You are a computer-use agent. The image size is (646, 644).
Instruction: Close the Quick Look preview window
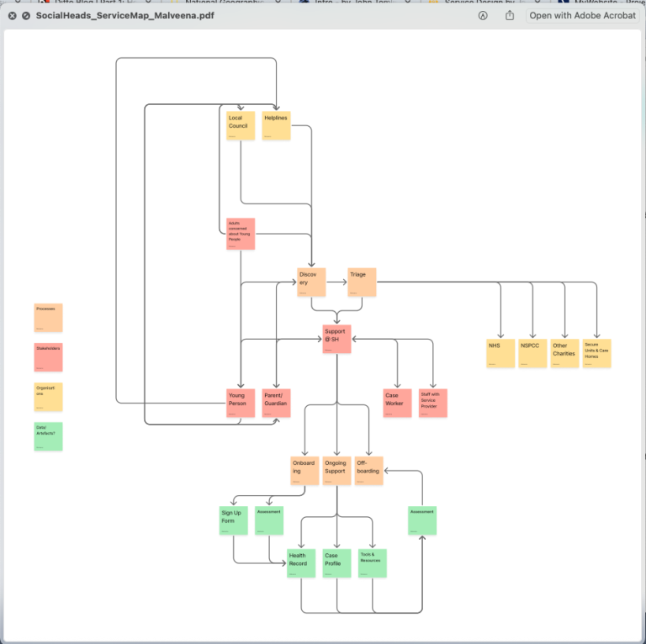(x=13, y=15)
